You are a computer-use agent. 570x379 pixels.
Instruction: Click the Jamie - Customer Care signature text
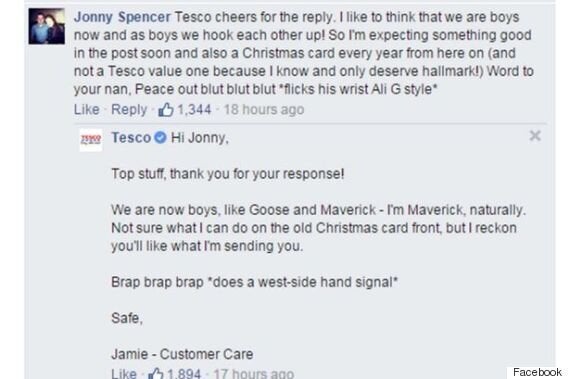coord(182,354)
